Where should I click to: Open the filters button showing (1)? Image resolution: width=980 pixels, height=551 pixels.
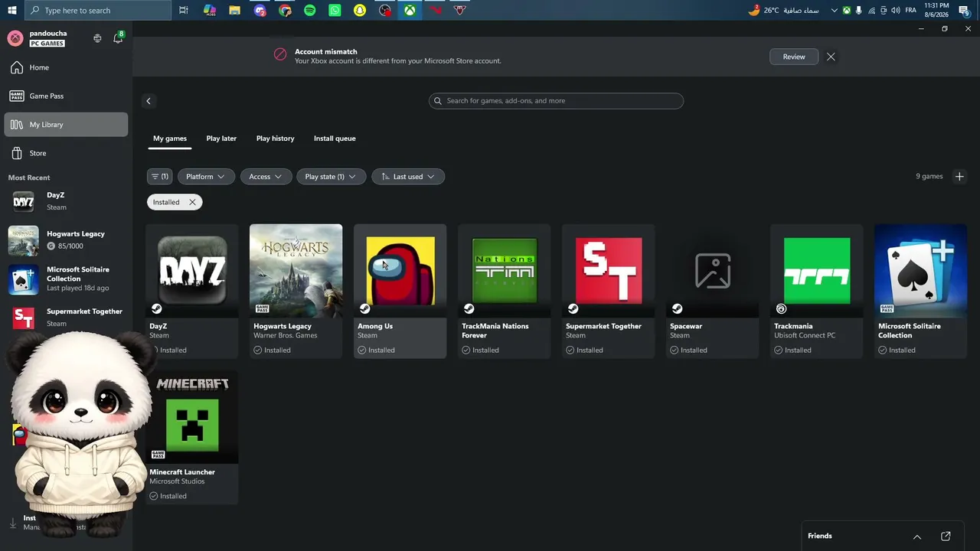(x=159, y=177)
